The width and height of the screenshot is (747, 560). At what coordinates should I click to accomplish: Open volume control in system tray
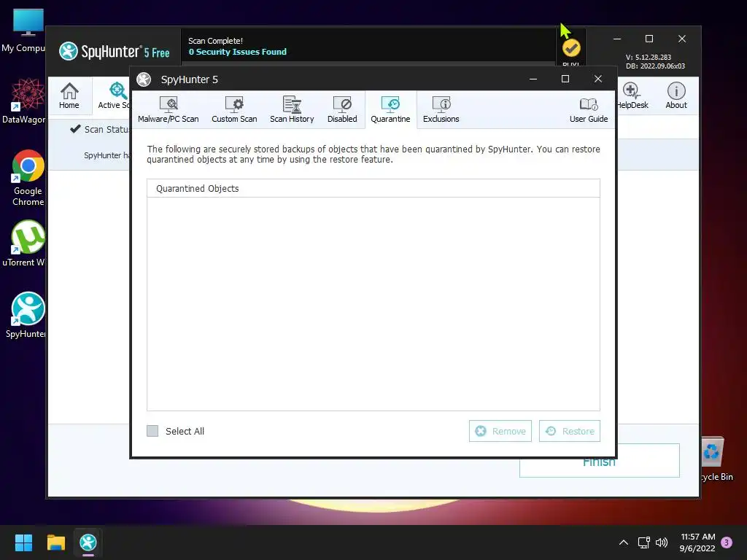coord(662,542)
